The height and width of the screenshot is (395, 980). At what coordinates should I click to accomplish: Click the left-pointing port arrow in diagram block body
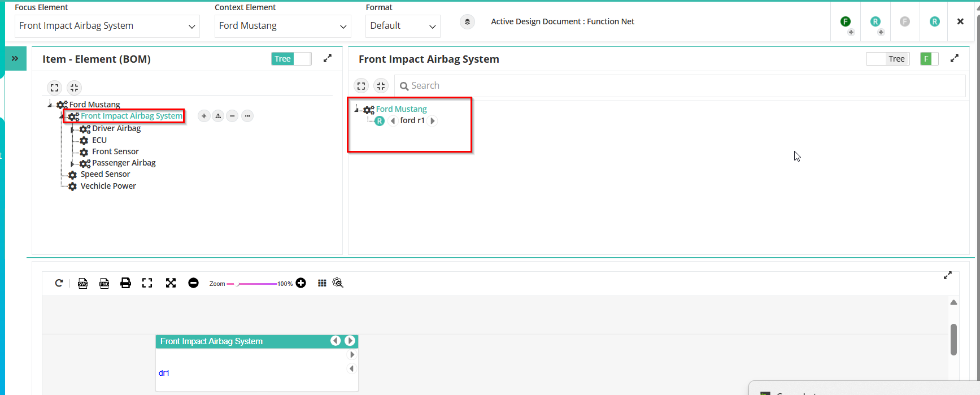pos(351,368)
